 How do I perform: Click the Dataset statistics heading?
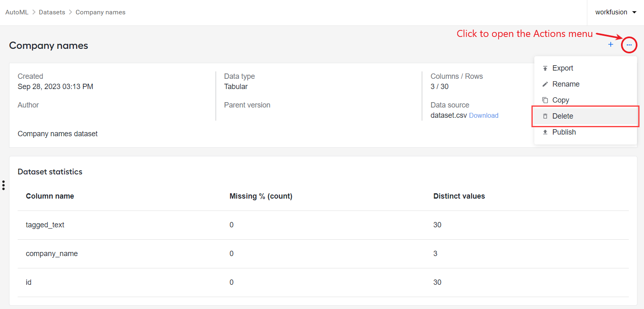[50, 172]
